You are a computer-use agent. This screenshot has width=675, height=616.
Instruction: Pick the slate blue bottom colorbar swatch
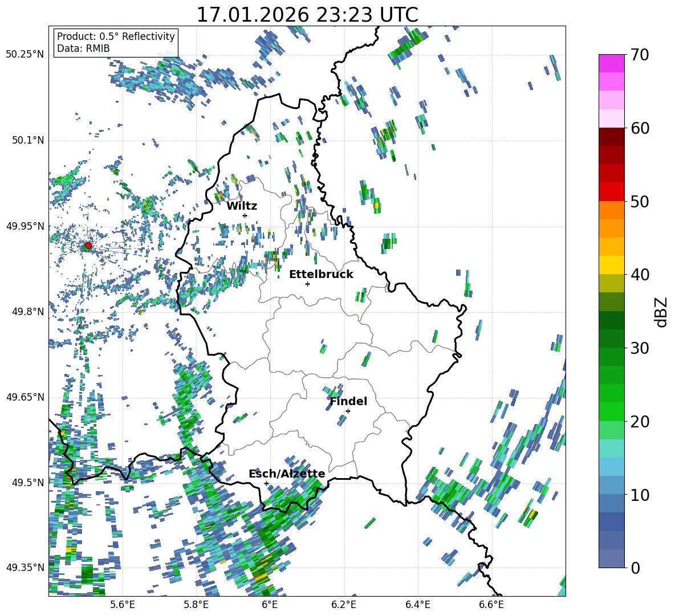point(611,558)
